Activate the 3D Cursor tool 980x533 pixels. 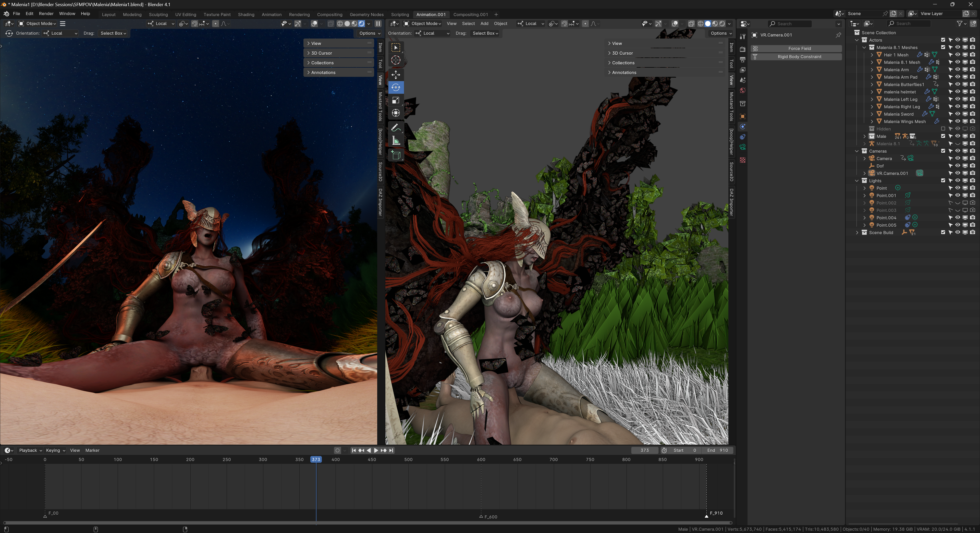pos(396,60)
